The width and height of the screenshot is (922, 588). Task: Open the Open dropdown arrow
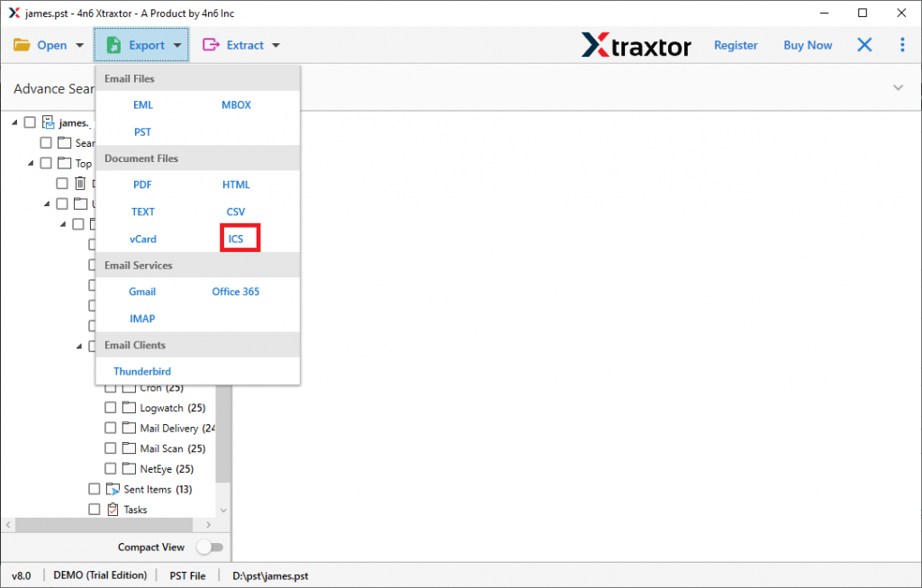pos(79,45)
